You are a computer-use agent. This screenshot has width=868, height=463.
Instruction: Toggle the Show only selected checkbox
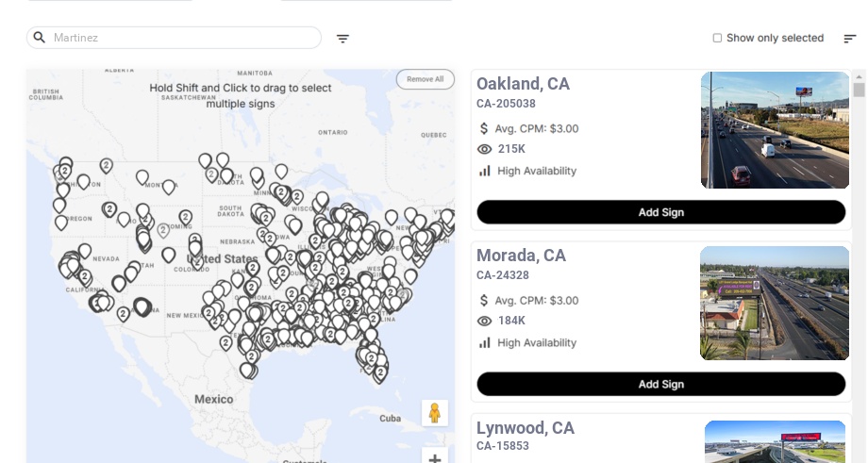tap(717, 39)
